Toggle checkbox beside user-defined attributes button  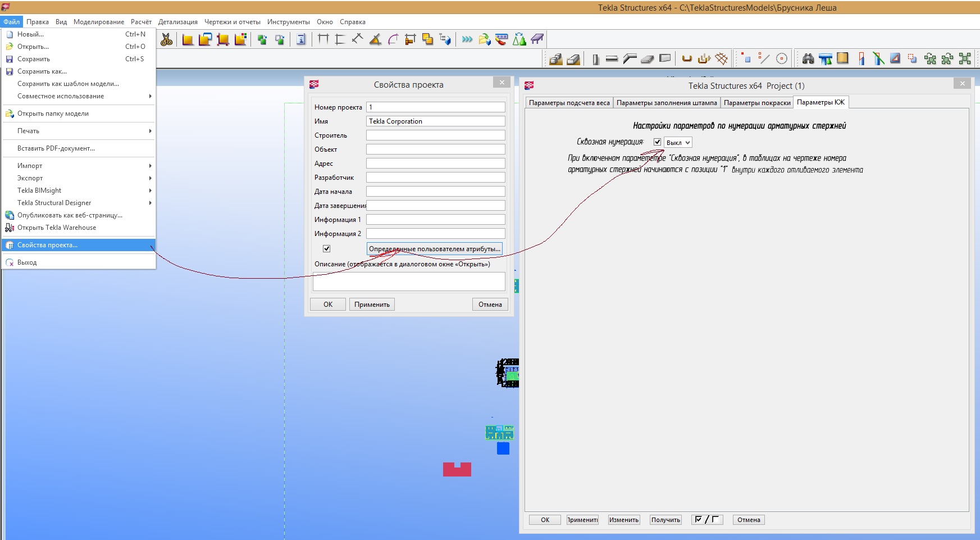click(326, 248)
